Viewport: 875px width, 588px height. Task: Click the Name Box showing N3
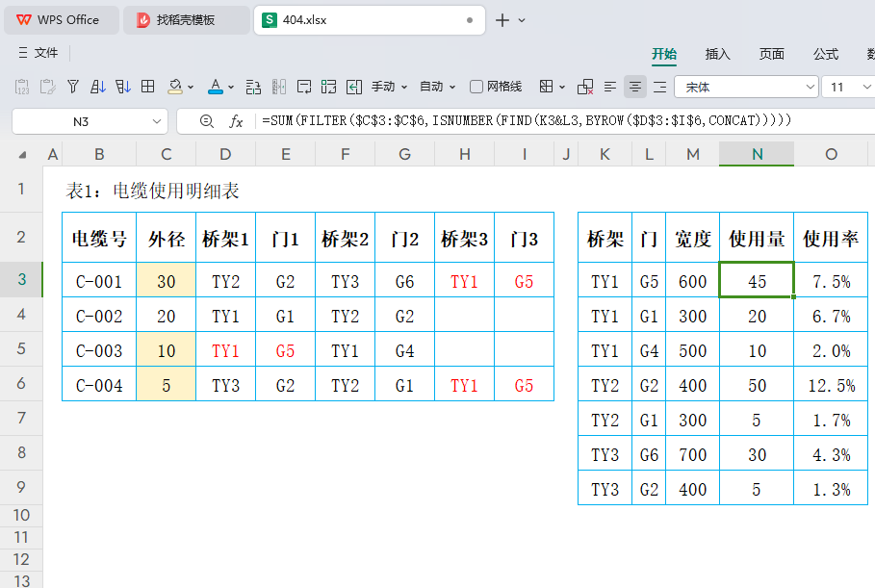pos(81,121)
